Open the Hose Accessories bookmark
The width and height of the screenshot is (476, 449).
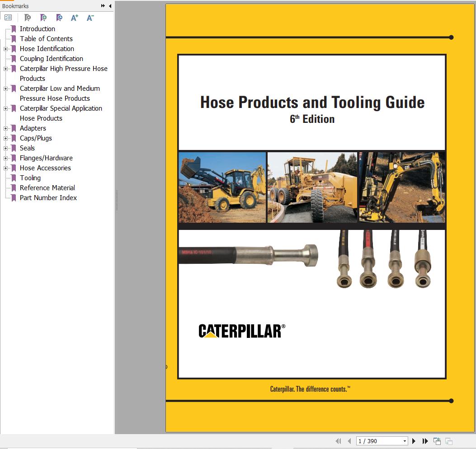(45, 168)
